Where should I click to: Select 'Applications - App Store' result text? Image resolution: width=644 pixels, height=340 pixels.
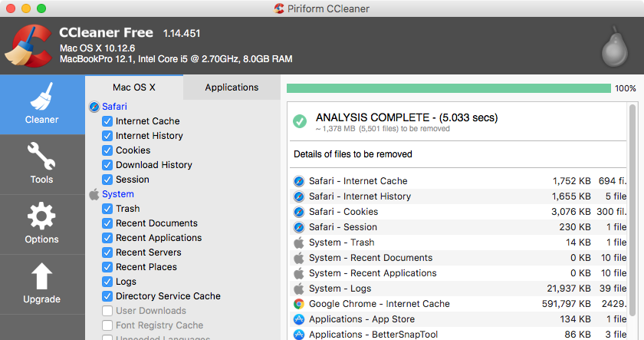pyautogui.click(x=362, y=319)
